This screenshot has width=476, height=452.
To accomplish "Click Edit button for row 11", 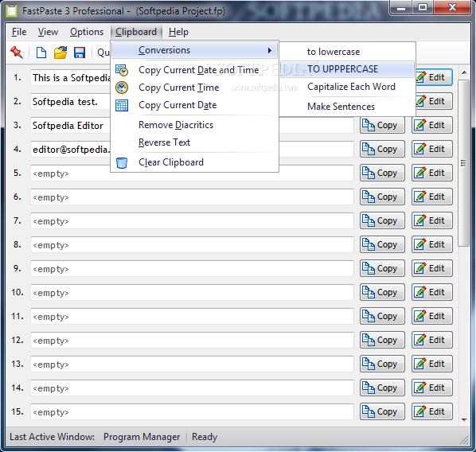I will tap(432, 316).
